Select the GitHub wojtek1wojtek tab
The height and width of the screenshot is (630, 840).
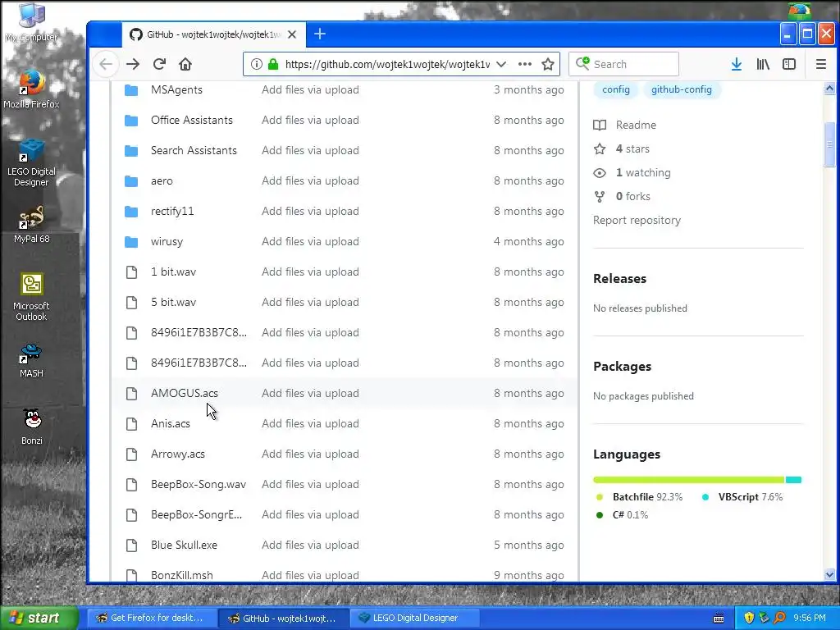[x=214, y=34]
